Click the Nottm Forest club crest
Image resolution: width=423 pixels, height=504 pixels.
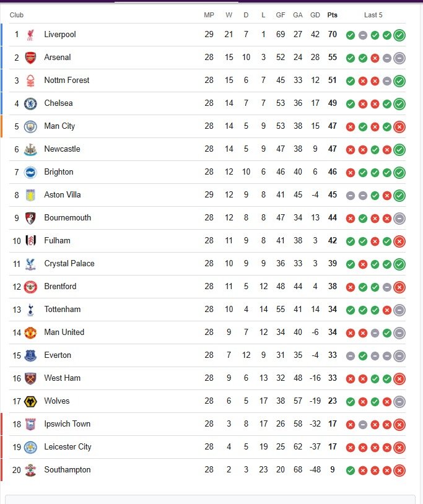(30, 80)
